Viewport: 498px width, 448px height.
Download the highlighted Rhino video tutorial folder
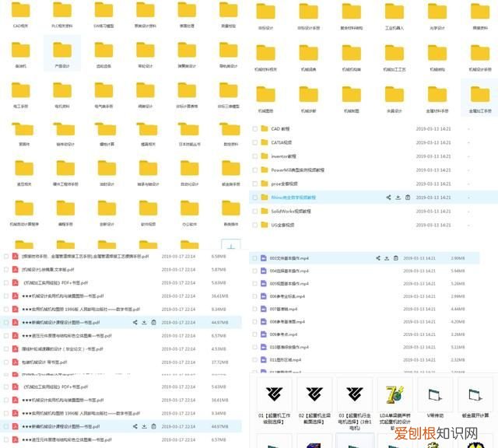pyautogui.click(x=397, y=197)
